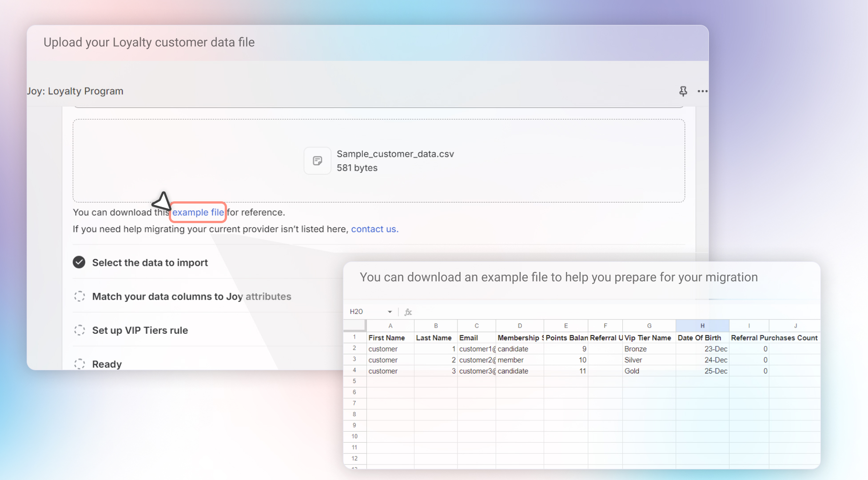Download the 'example file' link
The width and height of the screenshot is (868, 480).
tap(198, 212)
